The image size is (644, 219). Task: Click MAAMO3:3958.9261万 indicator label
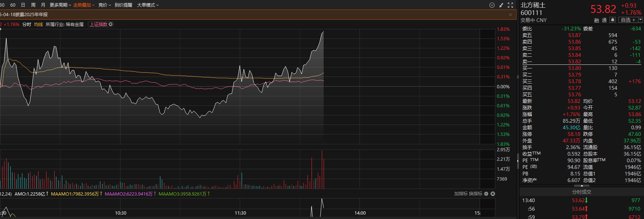coord(184,194)
